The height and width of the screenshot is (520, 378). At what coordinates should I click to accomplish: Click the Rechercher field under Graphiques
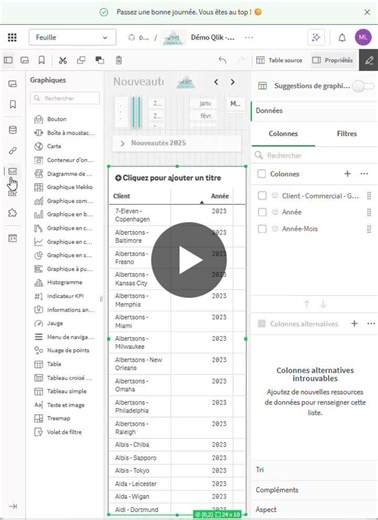point(65,98)
